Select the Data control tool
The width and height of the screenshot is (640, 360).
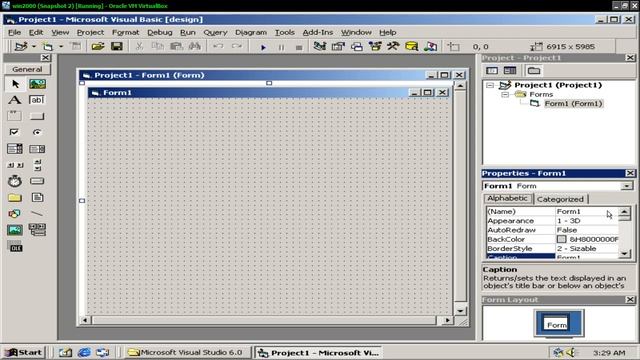(x=37, y=230)
